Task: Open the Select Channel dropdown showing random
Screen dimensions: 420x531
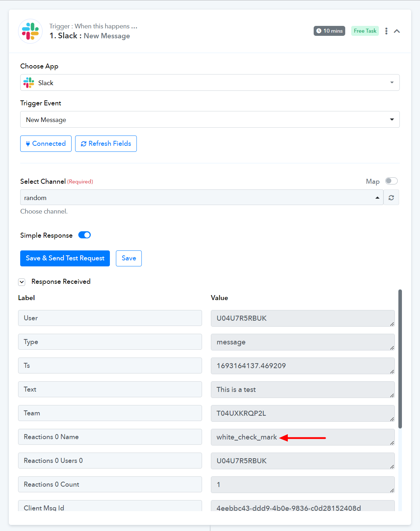Action: (x=202, y=198)
